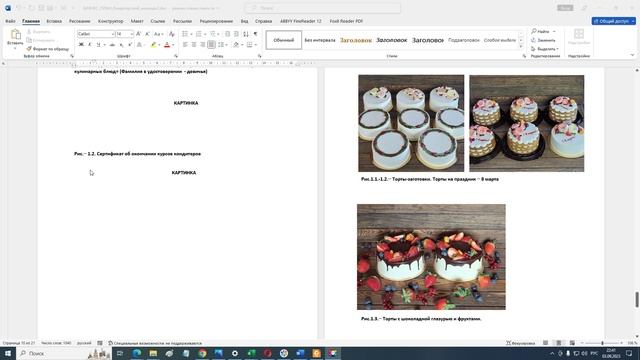Select the chocolate glaze cakes image
This screenshot has width=640, height=360.
point(431,257)
